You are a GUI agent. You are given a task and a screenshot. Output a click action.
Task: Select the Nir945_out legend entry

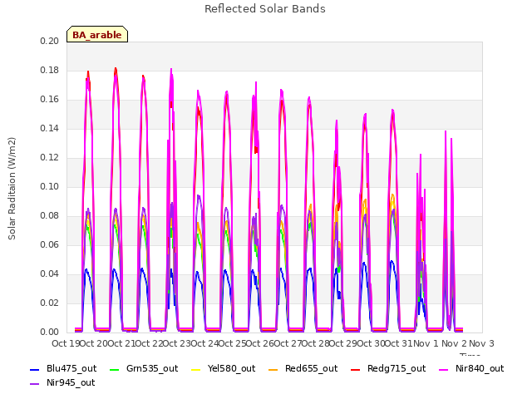pos(62,383)
